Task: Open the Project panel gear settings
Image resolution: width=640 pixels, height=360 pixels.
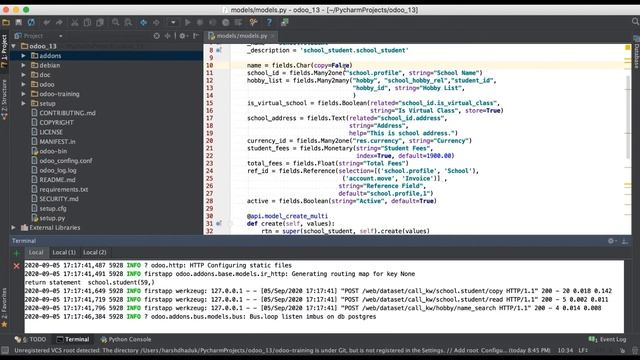Action: click(183, 36)
